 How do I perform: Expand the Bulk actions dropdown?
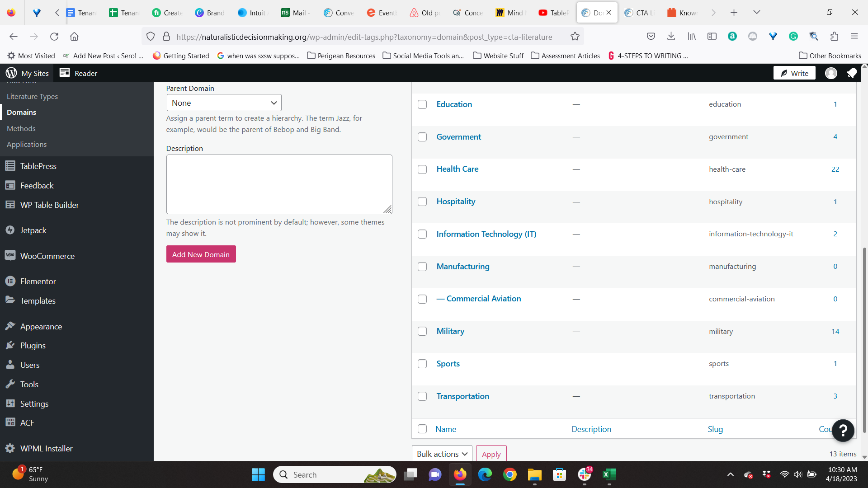(442, 454)
